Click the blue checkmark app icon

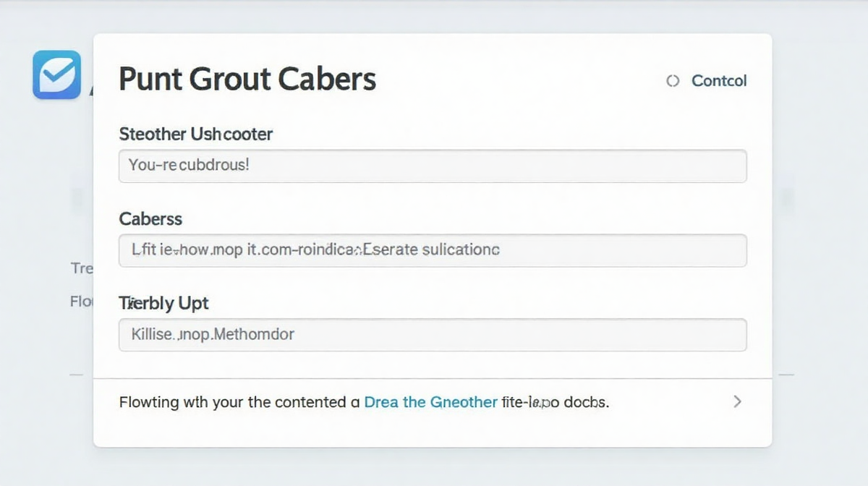click(56, 74)
